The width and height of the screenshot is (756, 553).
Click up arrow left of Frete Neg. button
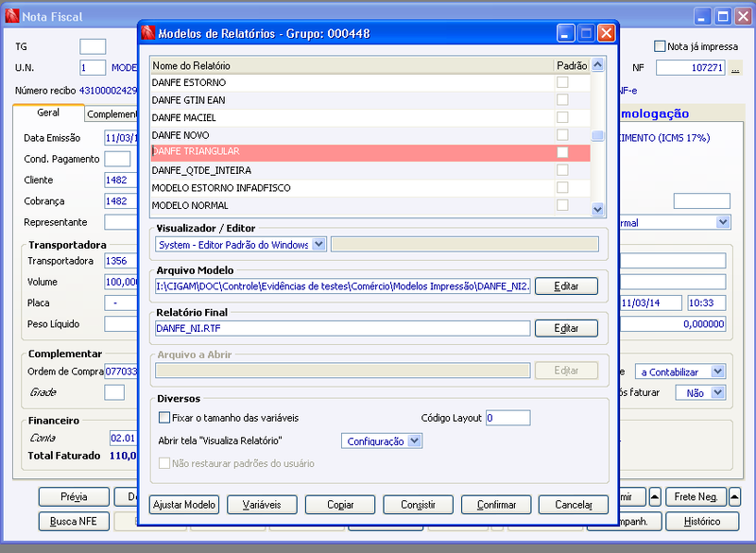click(655, 496)
